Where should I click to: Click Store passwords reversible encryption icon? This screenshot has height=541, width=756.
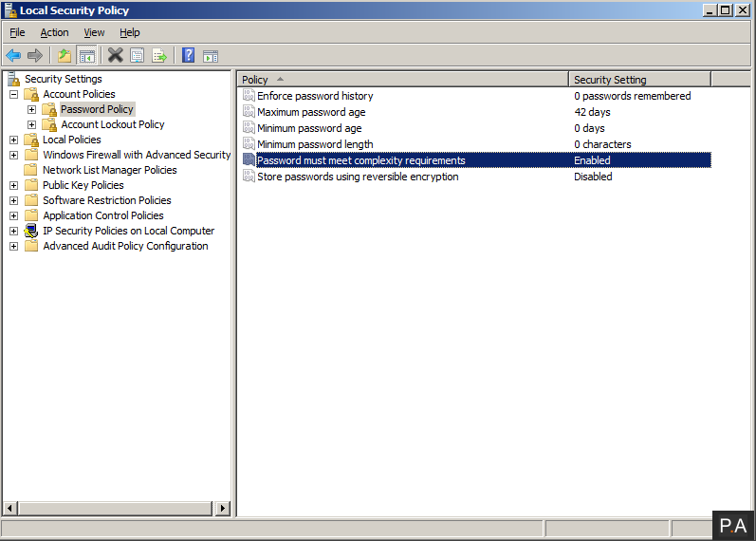pos(249,177)
